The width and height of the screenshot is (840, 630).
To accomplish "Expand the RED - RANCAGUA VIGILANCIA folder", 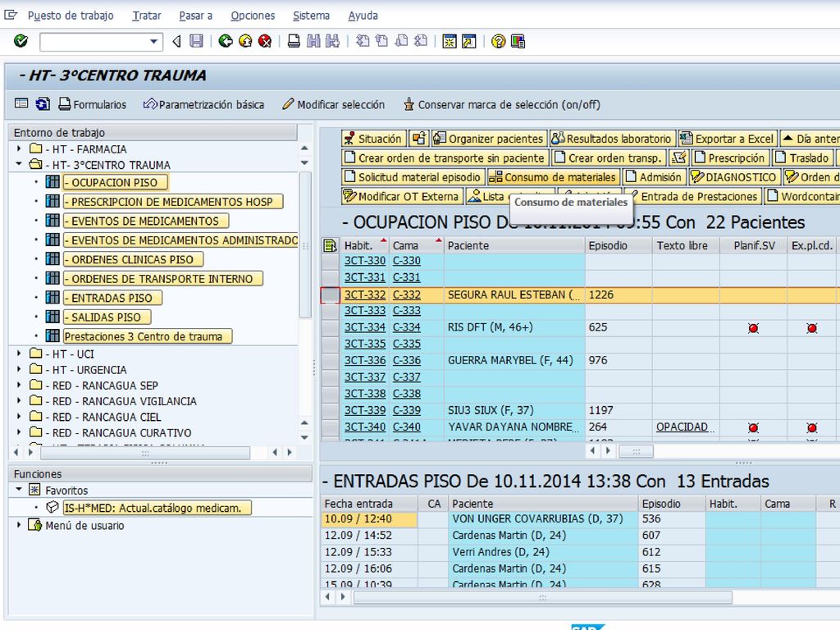I will tap(19, 400).
